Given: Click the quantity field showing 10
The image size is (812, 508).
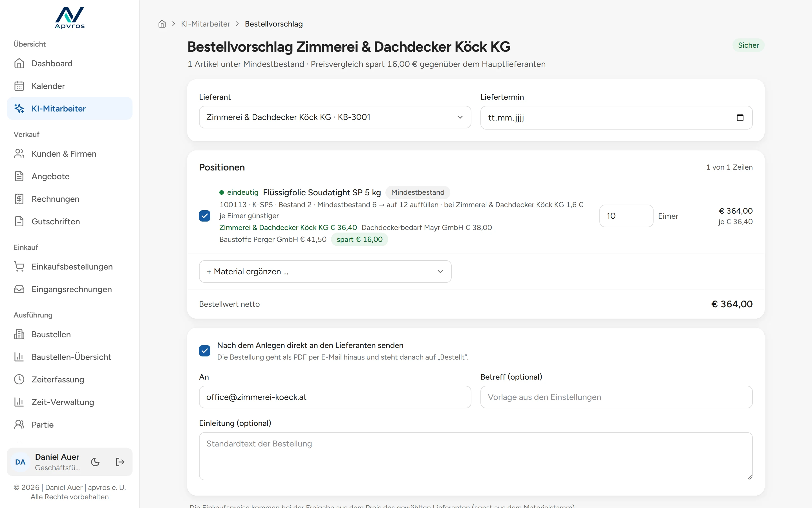Looking at the screenshot, I should (x=626, y=216).
